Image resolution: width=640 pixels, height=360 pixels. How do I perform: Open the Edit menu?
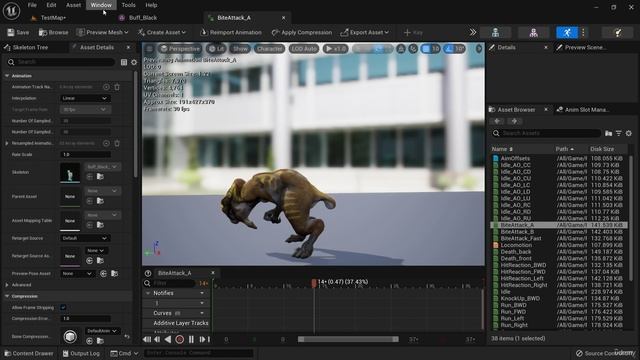coord(51,5)
